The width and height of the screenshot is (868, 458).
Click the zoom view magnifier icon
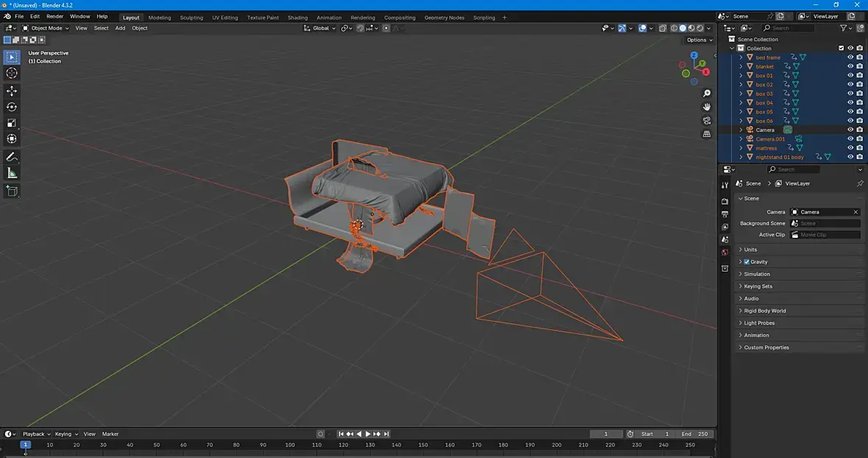pos(707,94)
